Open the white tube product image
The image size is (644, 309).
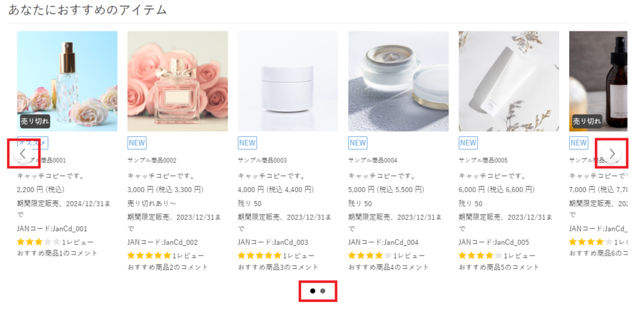[x=508, y=80]
